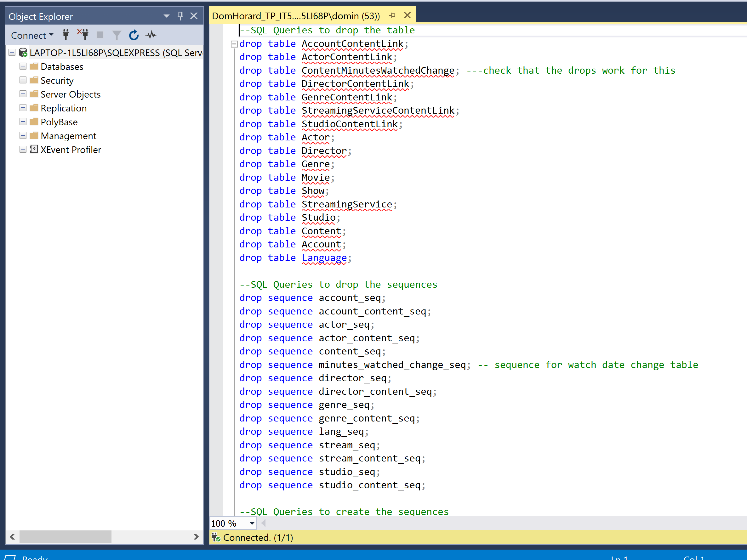Open Activity Monitor pulse icon
This screenshot has height=560, width=747.
coord(151,35)
